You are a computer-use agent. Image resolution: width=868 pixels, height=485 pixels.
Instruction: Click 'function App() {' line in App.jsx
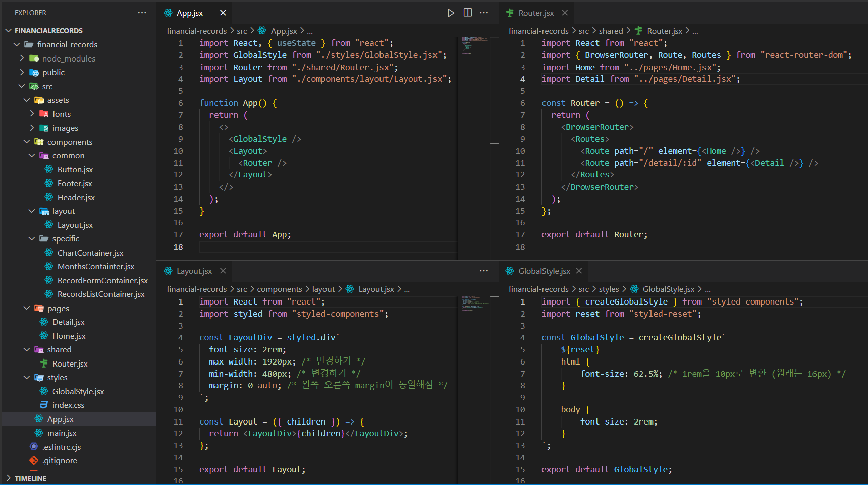pyautogui.click(x=238, y=103)
